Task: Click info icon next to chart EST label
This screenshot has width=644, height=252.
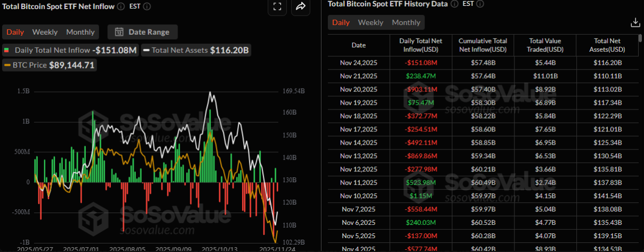Action: (x=147, y=6)
